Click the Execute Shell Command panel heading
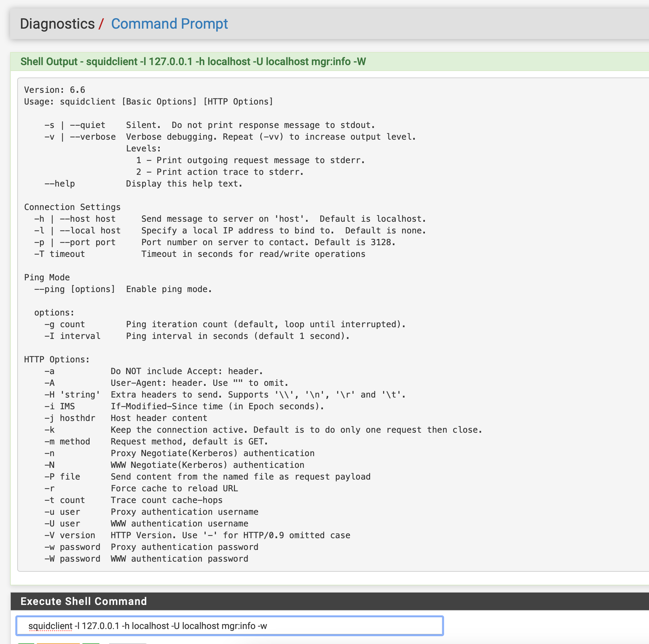 (84, 601)
